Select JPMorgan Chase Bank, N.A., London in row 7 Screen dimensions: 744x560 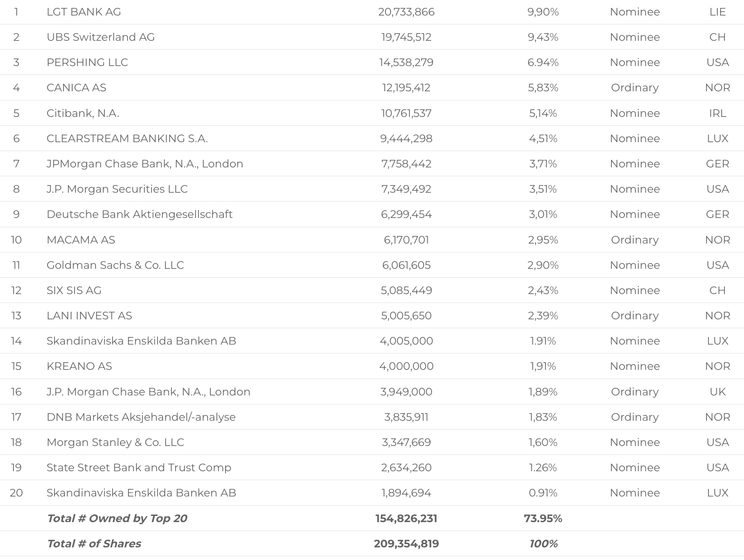(x=145, y=164)
